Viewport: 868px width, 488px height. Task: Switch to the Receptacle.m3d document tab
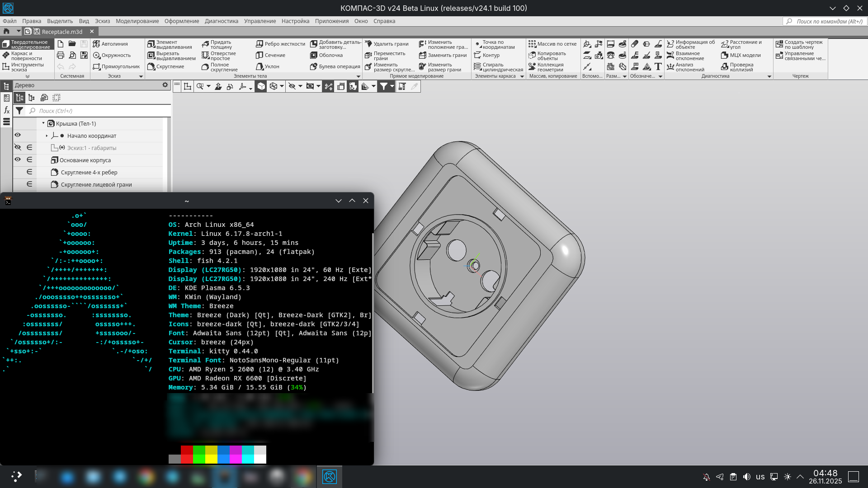click(61, 32)
